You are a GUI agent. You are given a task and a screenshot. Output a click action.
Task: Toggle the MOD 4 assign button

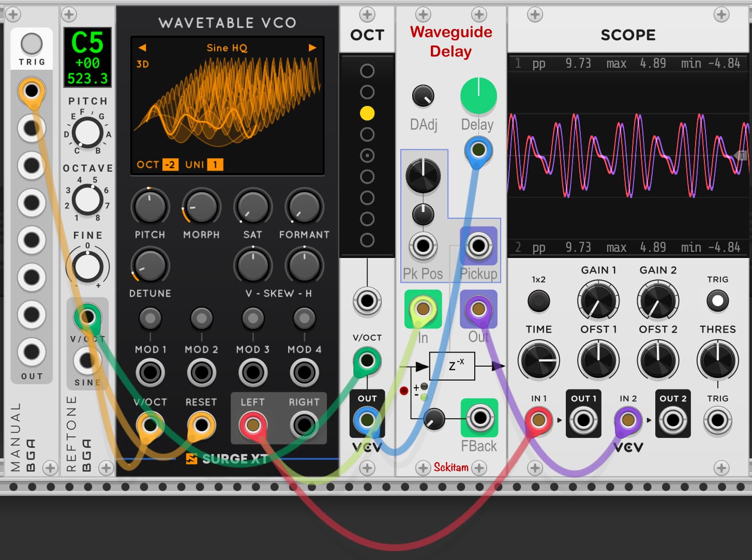click(x=304, y=319)
